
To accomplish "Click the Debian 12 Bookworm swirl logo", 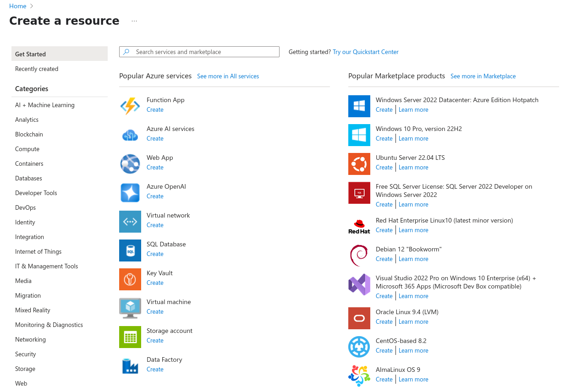I will 359,256.
